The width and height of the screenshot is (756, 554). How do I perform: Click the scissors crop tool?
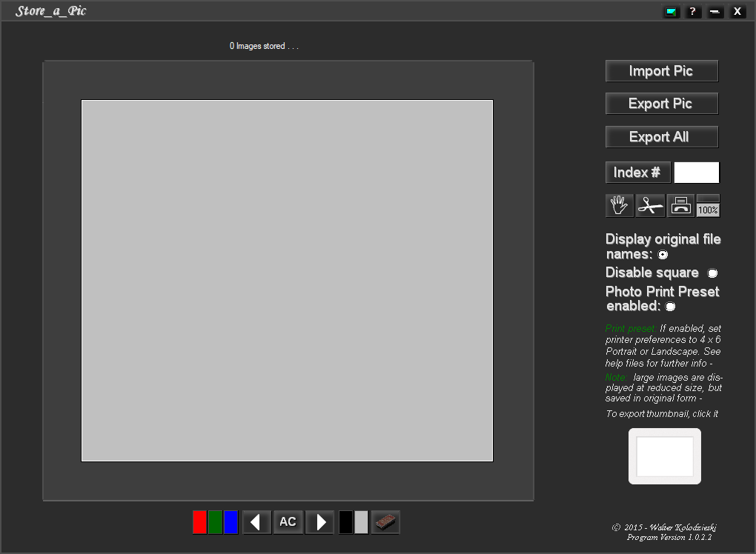coord(650,206)
